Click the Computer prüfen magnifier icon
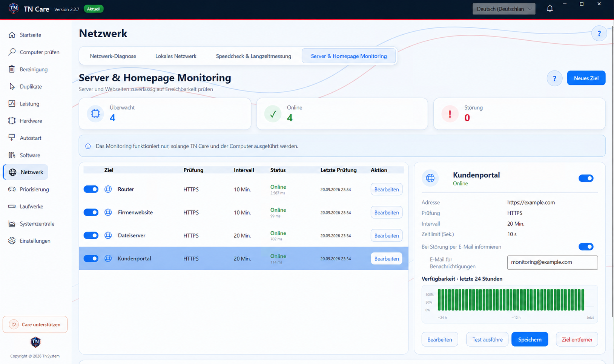 click(12, 52)
